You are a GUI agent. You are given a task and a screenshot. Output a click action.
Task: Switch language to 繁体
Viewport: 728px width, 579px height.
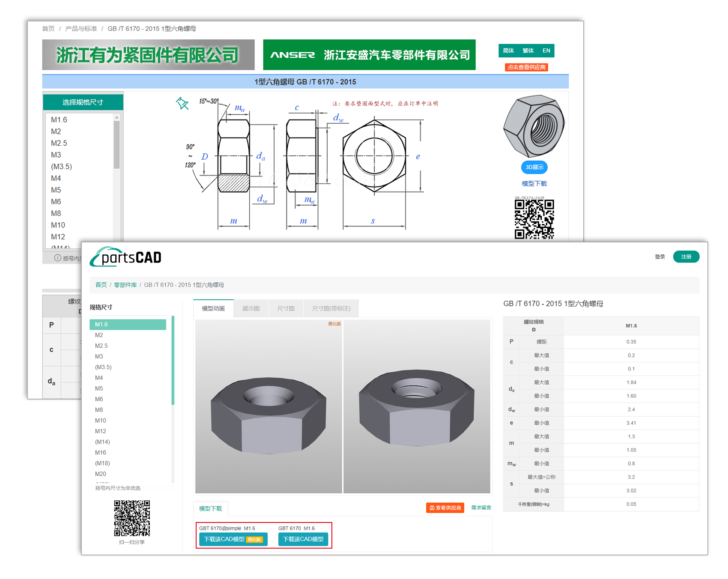point(528,51)
